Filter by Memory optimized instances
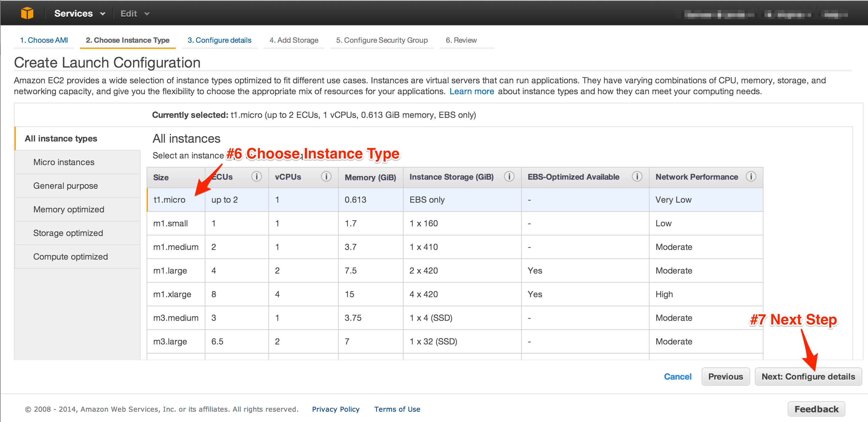This screenshot has width=868, height=422. pos(78,209)
